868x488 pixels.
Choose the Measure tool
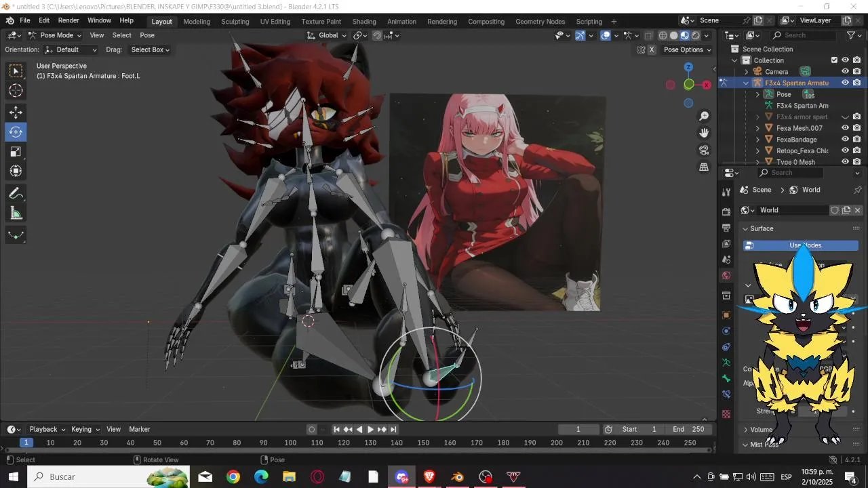coord(16,213)
